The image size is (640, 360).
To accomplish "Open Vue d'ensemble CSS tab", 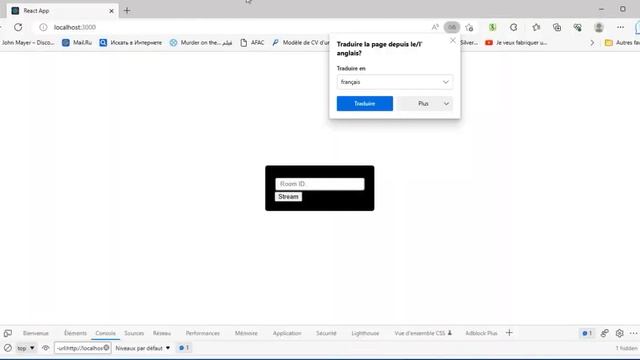I will pyautogui.click(x=423, y=333).
